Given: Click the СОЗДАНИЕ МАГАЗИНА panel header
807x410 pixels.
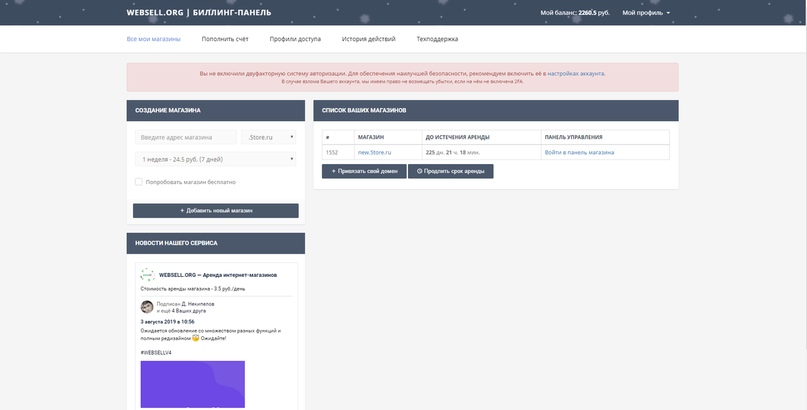Looking at the screenshot, I should tap(216, 111).
